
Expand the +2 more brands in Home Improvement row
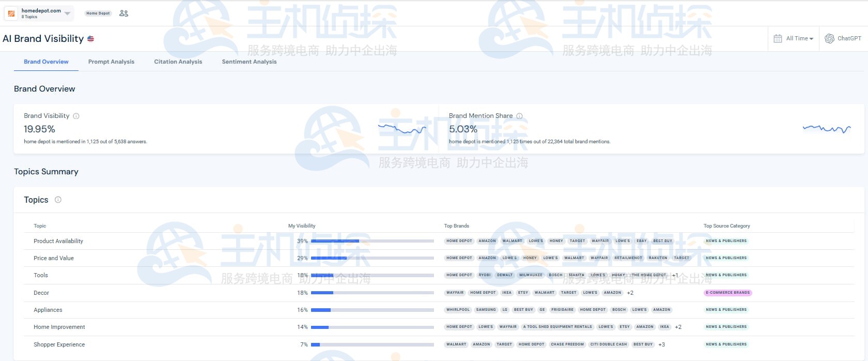click(678, 327)
